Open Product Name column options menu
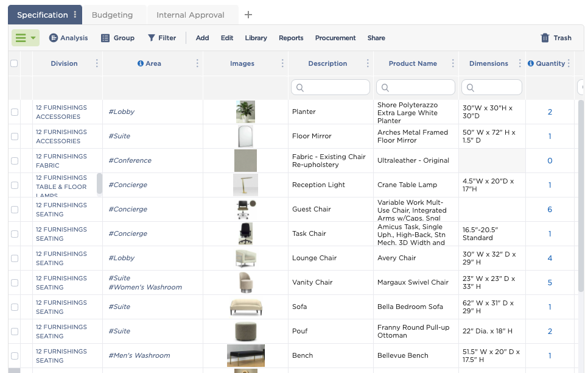Screen dimensions: 588x373 tap(453, 63)
